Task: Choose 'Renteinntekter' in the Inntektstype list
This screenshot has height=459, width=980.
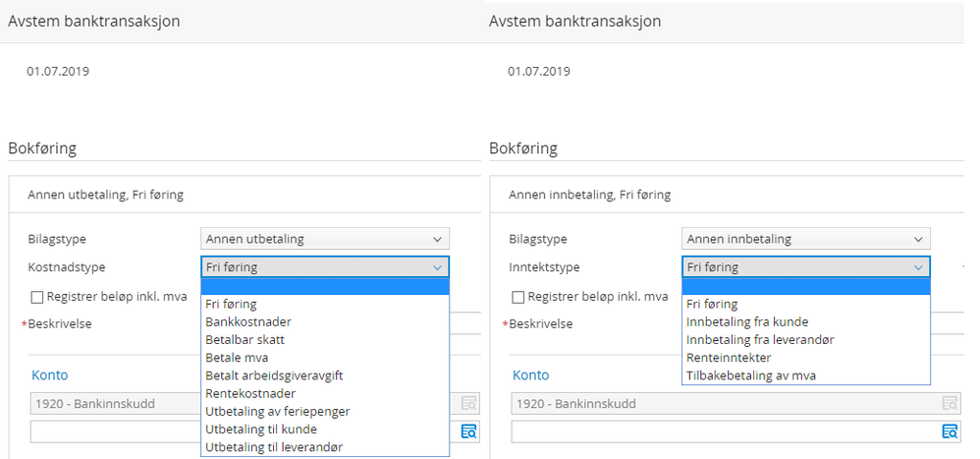Action: tap(729, 358)
